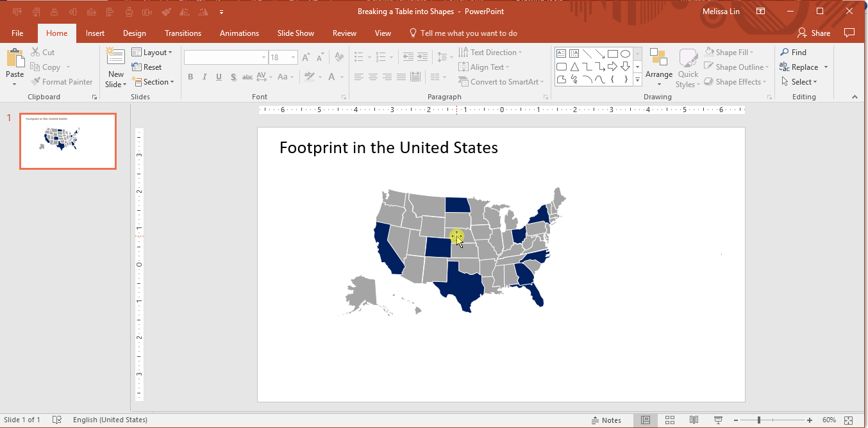Toggle the Notes pane
This screenshot has width=868, height=428.
click(x=606, y=420)
